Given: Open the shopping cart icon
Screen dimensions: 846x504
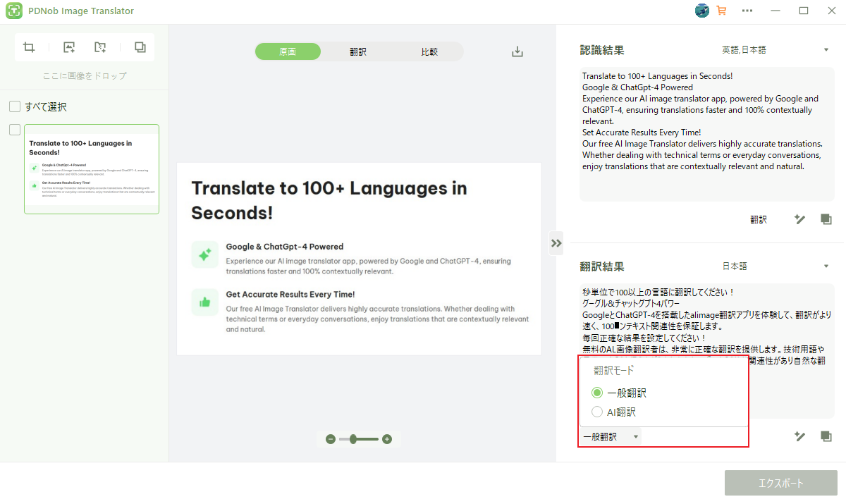Looking at the screenshot, I should coord(721,11).
